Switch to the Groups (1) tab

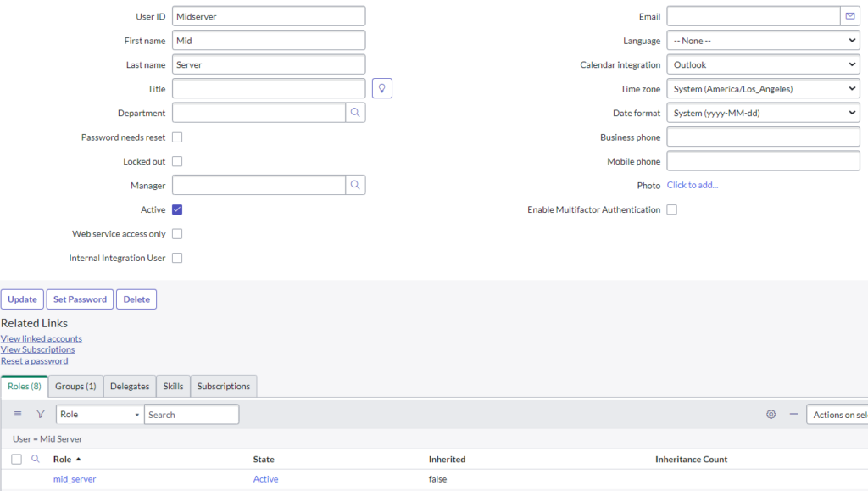[x=75, y=386]
